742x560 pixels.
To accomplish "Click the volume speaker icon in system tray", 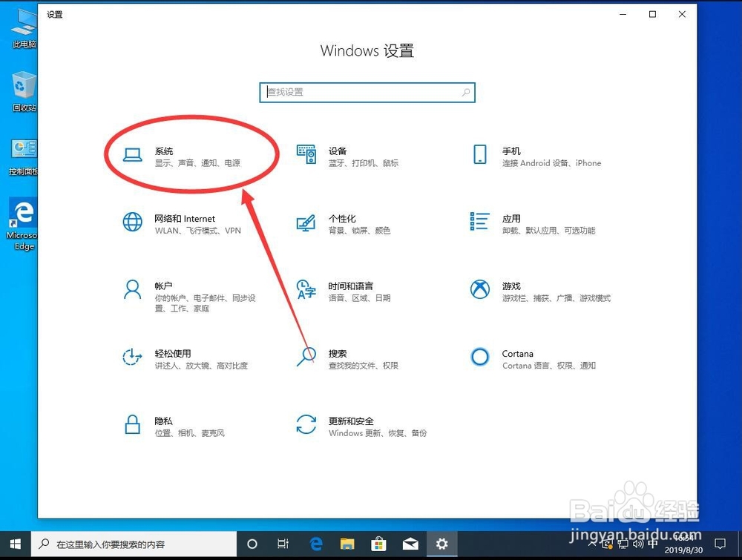I will point(637,544).
